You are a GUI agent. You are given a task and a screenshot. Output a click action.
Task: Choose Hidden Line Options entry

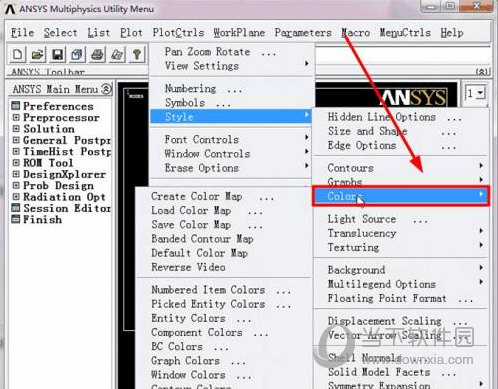pyautogui.click(x=401, y=117)
